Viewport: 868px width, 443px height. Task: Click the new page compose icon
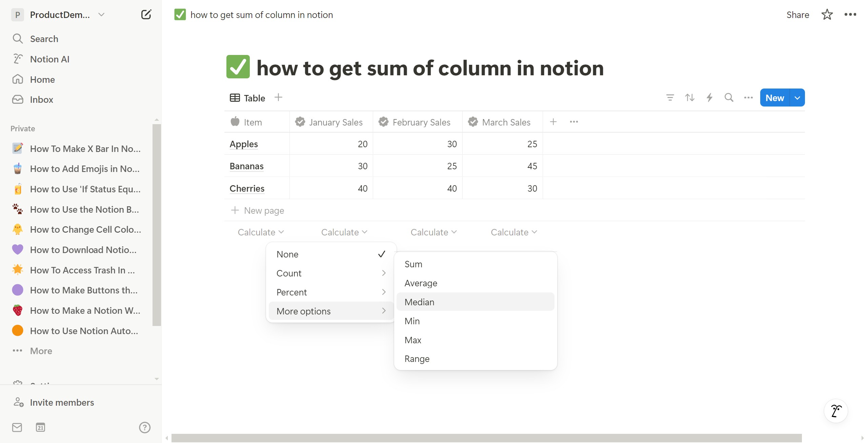(x=146, y=15)
